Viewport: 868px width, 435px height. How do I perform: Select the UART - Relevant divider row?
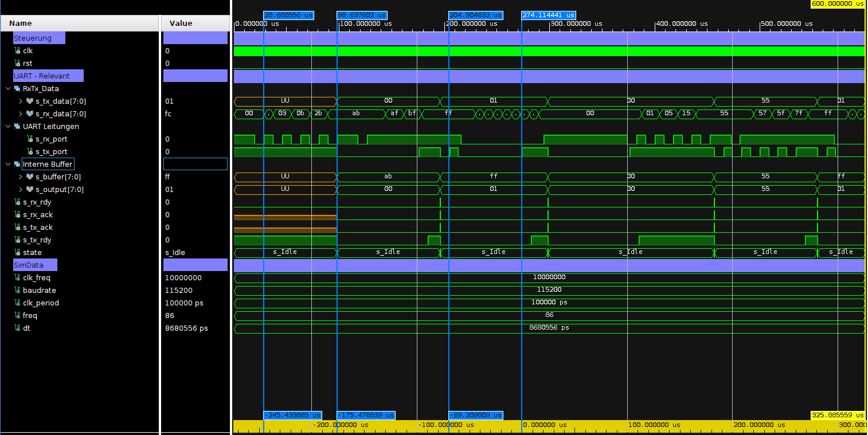coord(48,76)
